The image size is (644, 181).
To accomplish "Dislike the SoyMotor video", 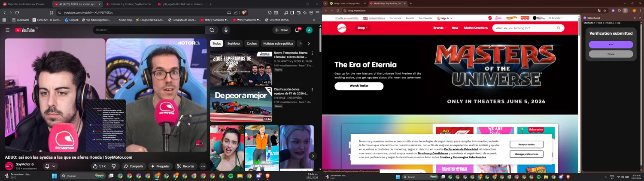I will click(x=114, y=166).
